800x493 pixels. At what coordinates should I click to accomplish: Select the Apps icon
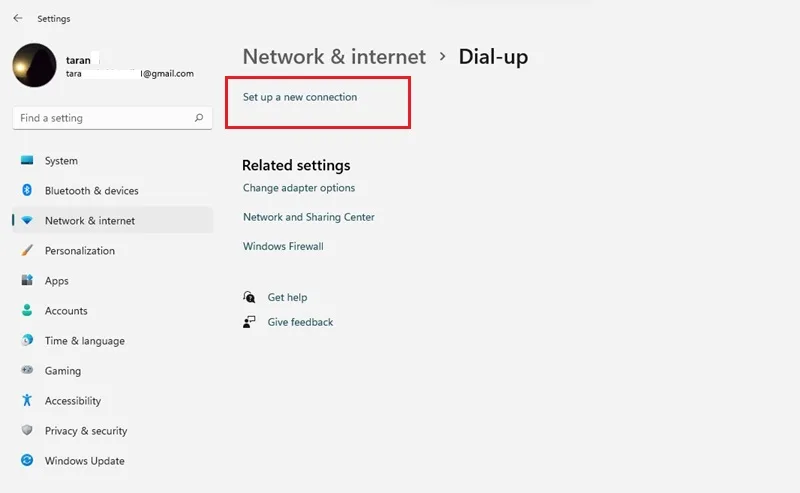pyautogui.click(x=27, y=280)
